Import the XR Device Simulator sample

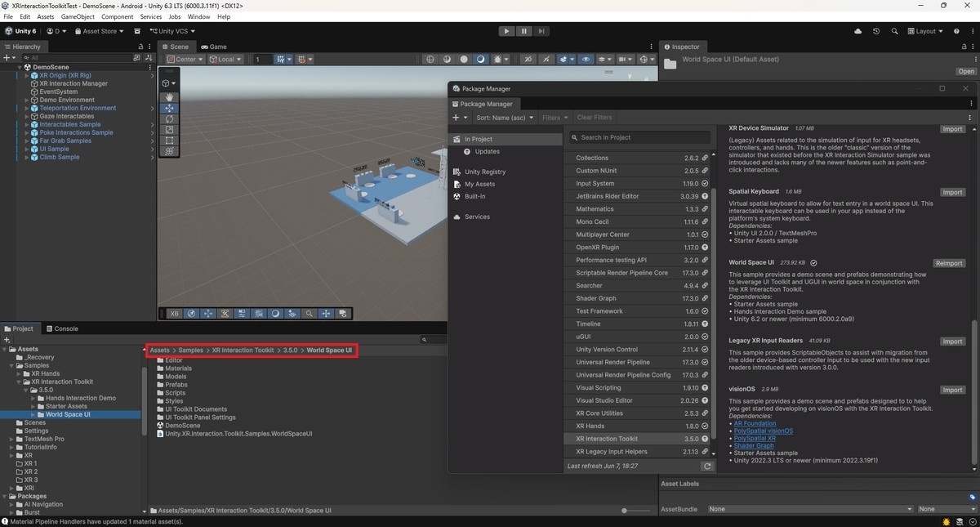tap(952, 129)
